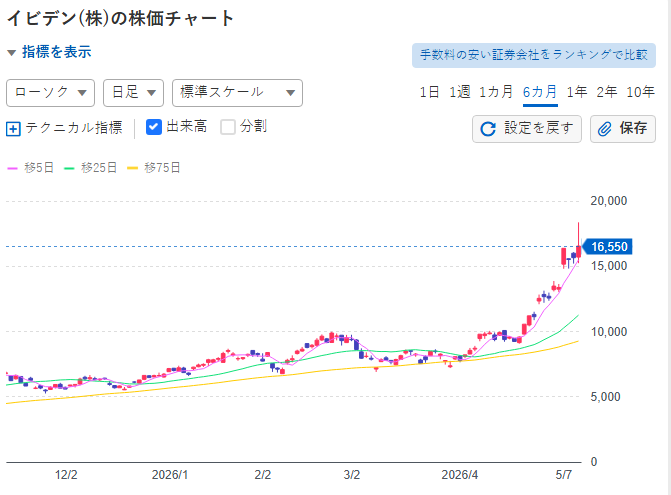Open テクニカル指標 settings

(x=64, y=128)
